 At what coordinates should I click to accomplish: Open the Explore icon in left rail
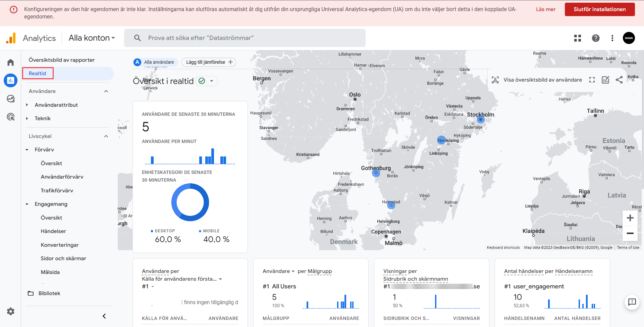11,99
